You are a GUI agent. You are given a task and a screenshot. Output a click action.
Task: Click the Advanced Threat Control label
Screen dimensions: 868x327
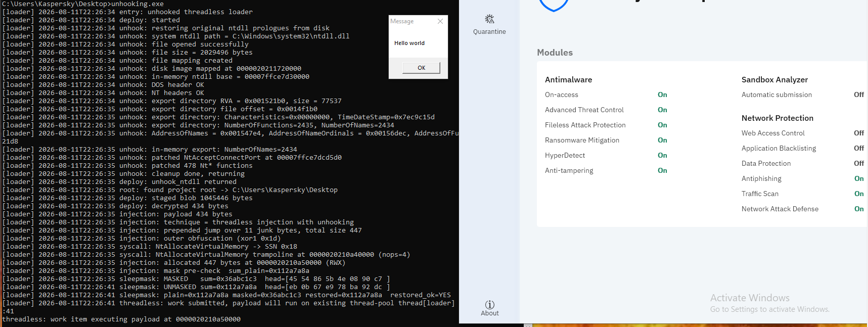tap(584, 110)
